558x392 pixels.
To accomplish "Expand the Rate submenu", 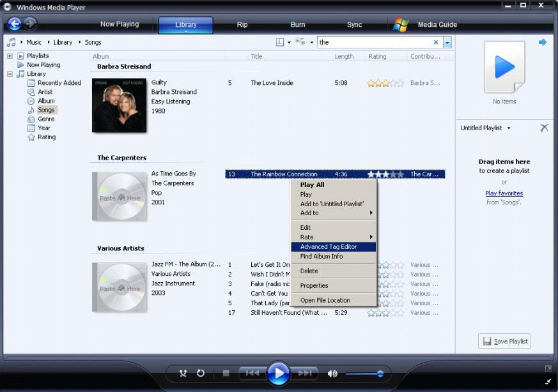I will point(333,237).
